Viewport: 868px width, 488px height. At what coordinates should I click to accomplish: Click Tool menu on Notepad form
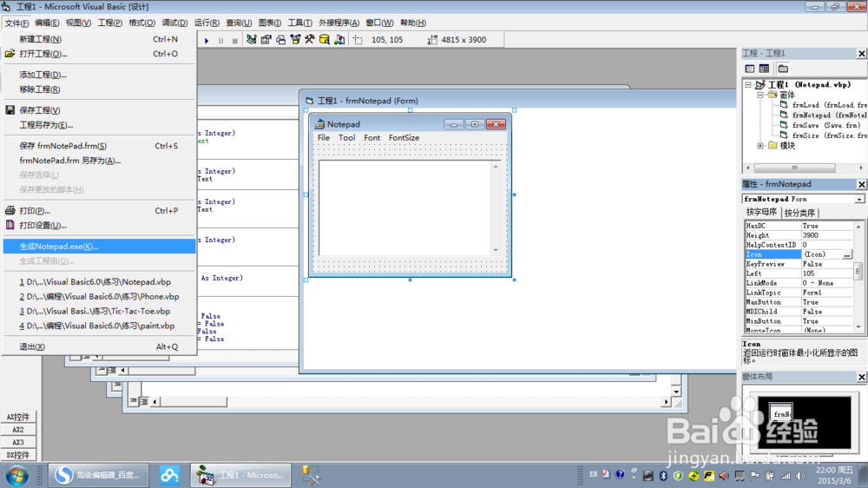click(347, 138)
